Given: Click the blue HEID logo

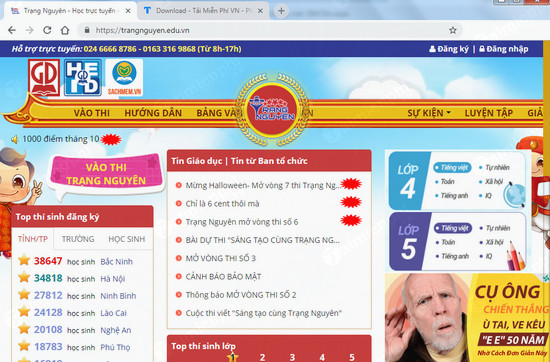Looking at the screenshot, I should [83, 78].
